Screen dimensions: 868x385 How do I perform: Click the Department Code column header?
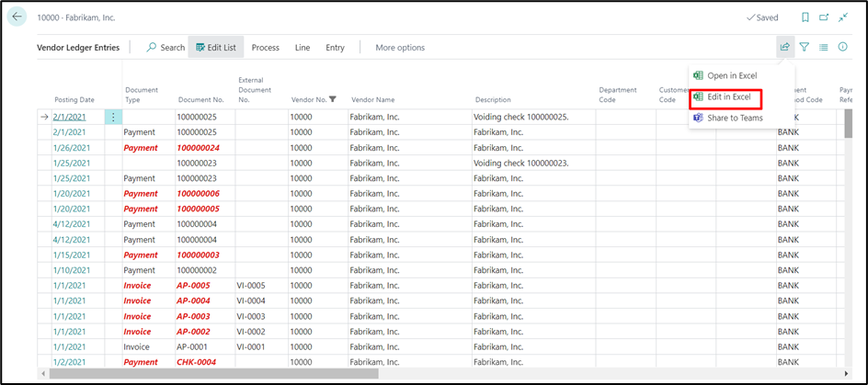click(618, 95)
